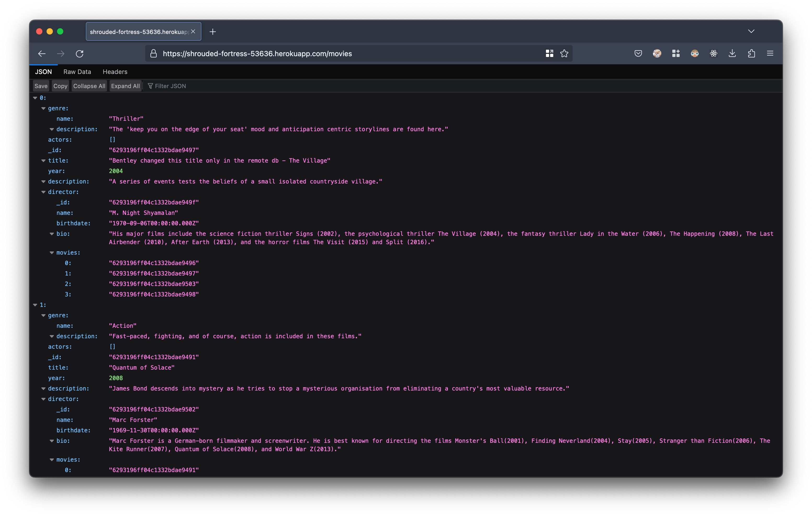Collapse the first movie entry 0
812x516 pixels.
pos(35,98)
